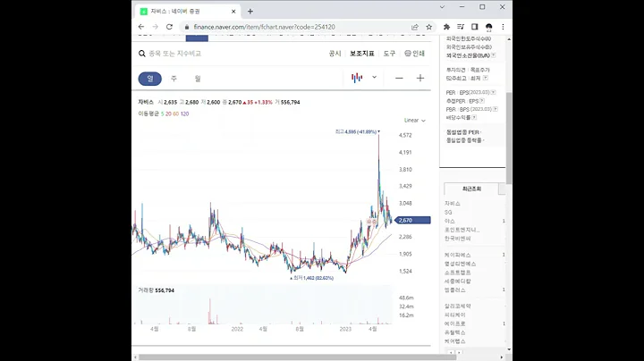This screenshot has height=361, width=644.
Task: Click the scrollbar up arrow
Action: (509, 39)
